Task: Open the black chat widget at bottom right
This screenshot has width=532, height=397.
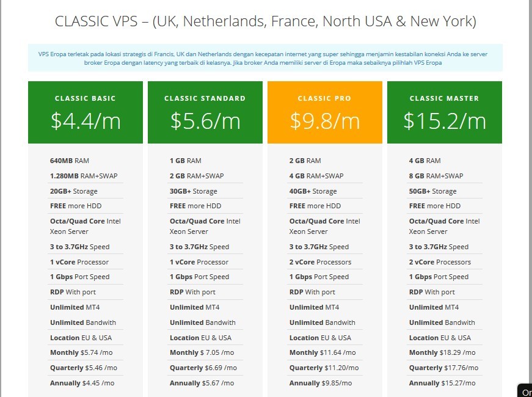Action: (525, 392)
